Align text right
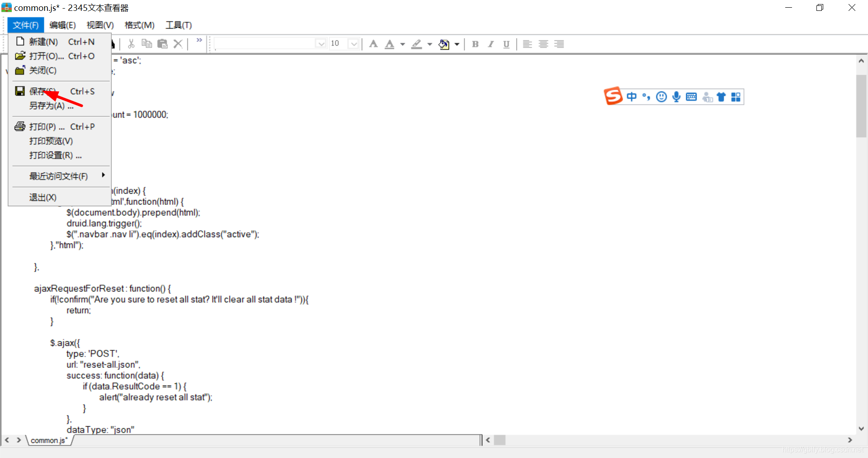The image size is (868, 458). [x=559, y=44]
